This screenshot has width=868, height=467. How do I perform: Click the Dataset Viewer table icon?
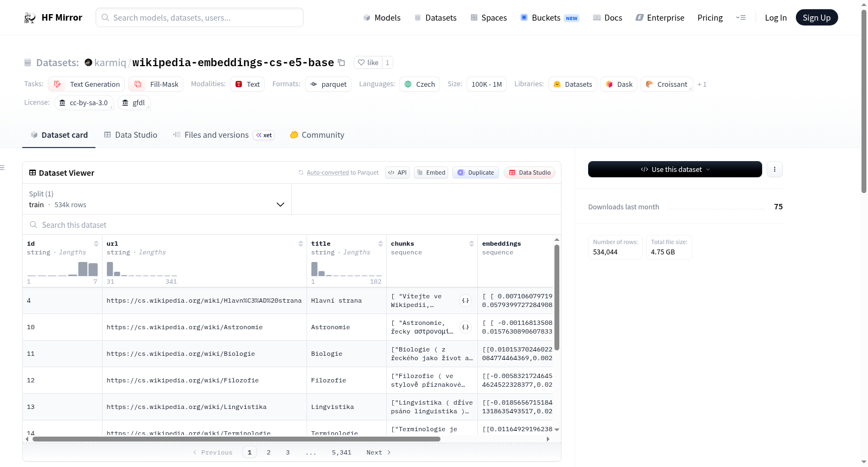point(33,172)
